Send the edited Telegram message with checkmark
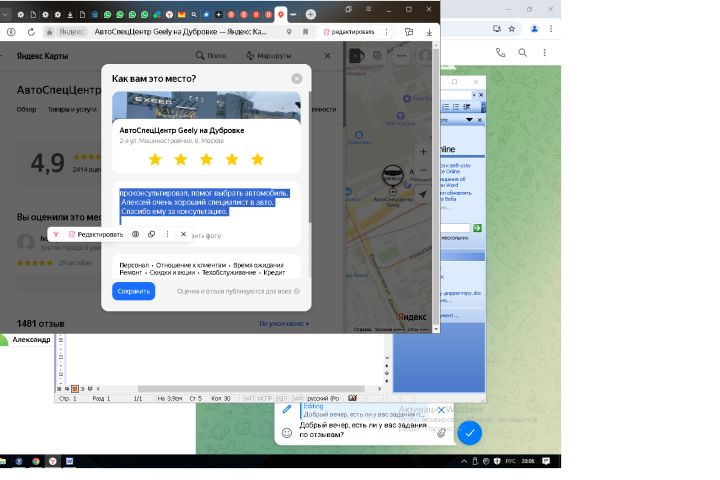720x480 pixels. [x=469, y=433]
